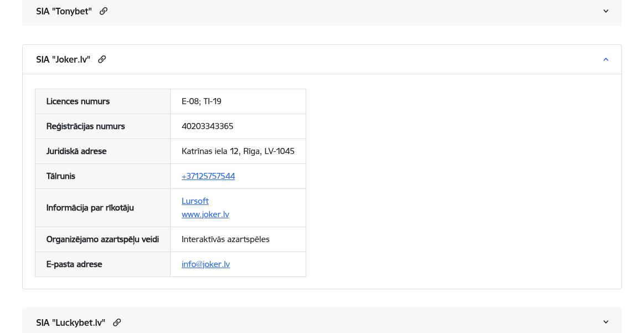
Task: Select the value Interaktīvās azartspēles
Action: click(x=225, y=239)
